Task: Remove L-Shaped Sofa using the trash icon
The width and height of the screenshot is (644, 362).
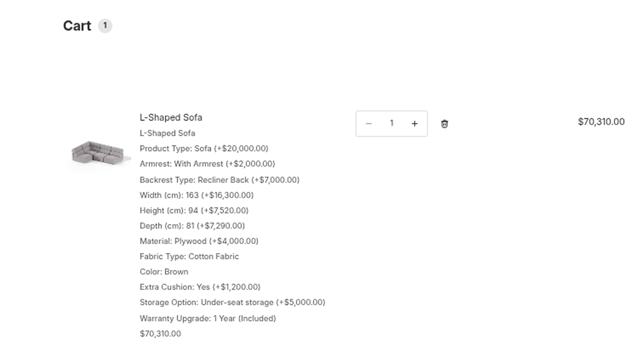Action: coord(444,124)
